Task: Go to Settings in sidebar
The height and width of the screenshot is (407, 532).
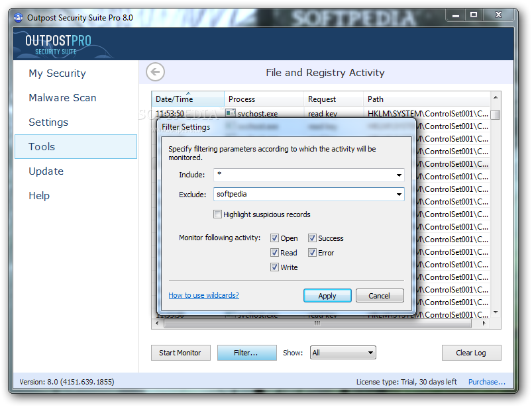Action: pyautogui.click(x=48, y=122)
